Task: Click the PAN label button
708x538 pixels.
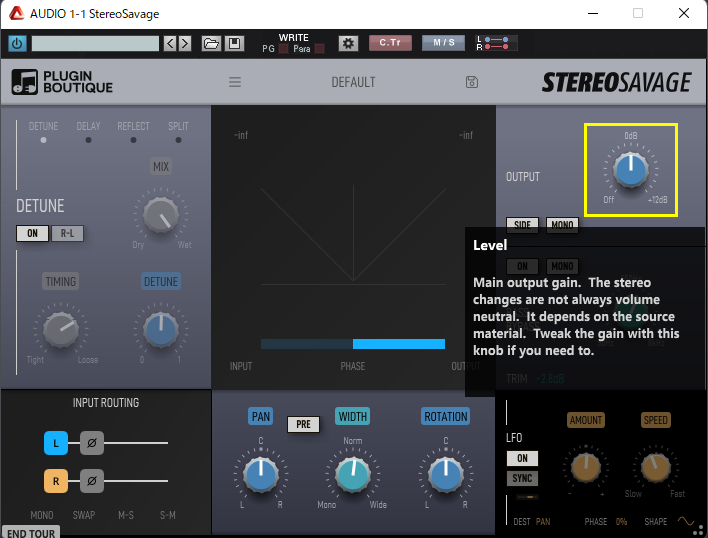Action: tap(261, 416)
